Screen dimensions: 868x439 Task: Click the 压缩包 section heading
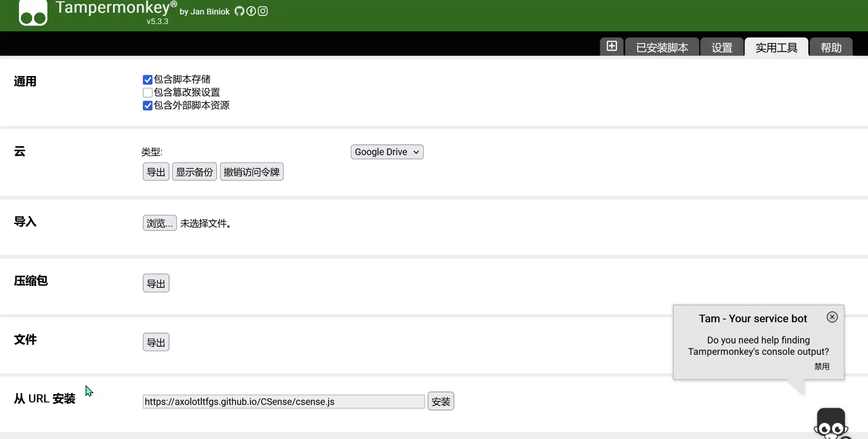[x=31, y=281]
